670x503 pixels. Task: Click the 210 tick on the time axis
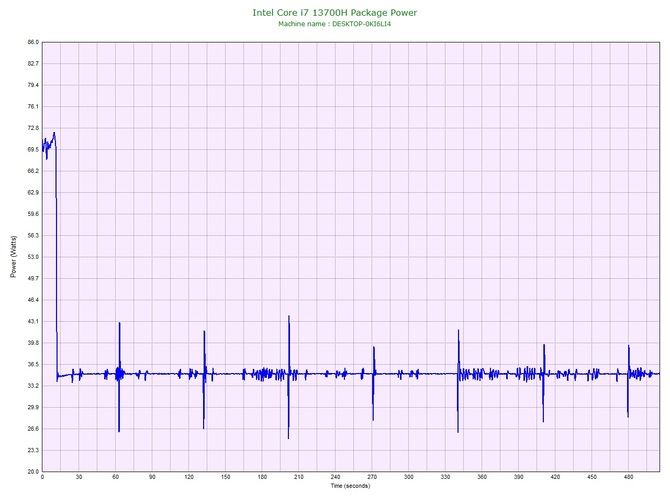pyautogui.click(x=299, y=477)
